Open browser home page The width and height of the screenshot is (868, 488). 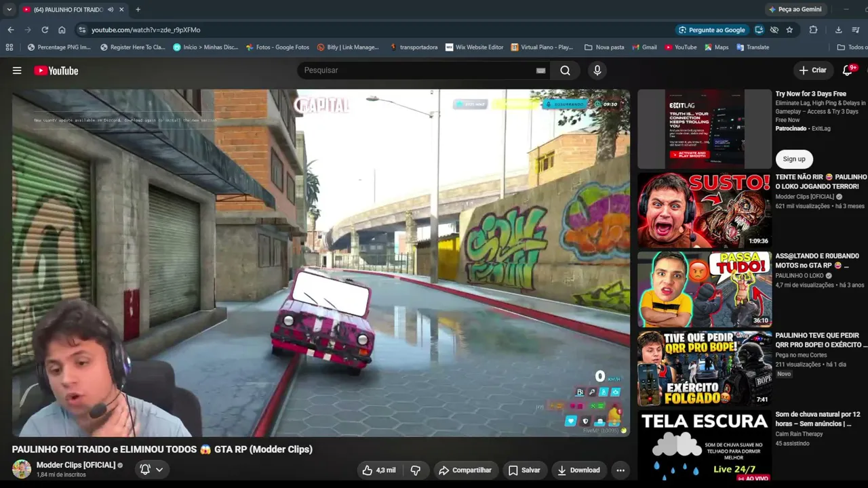62,30
